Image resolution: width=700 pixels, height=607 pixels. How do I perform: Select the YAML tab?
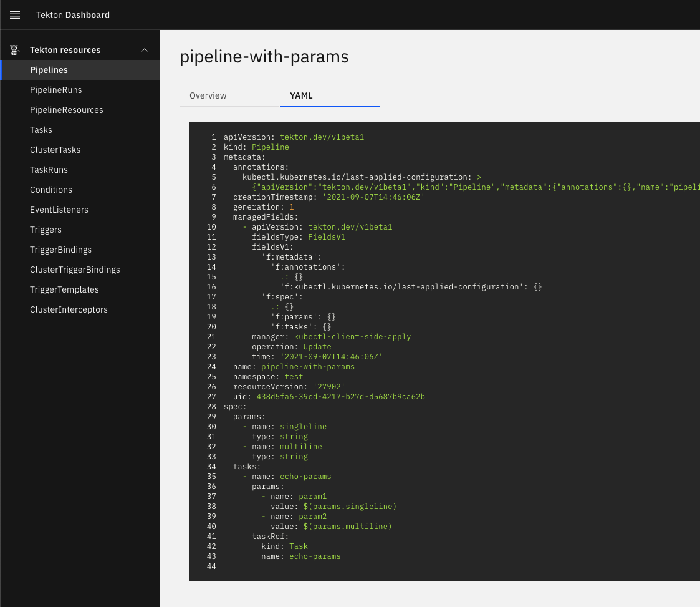pyautogui.click(x=330, y=95)
